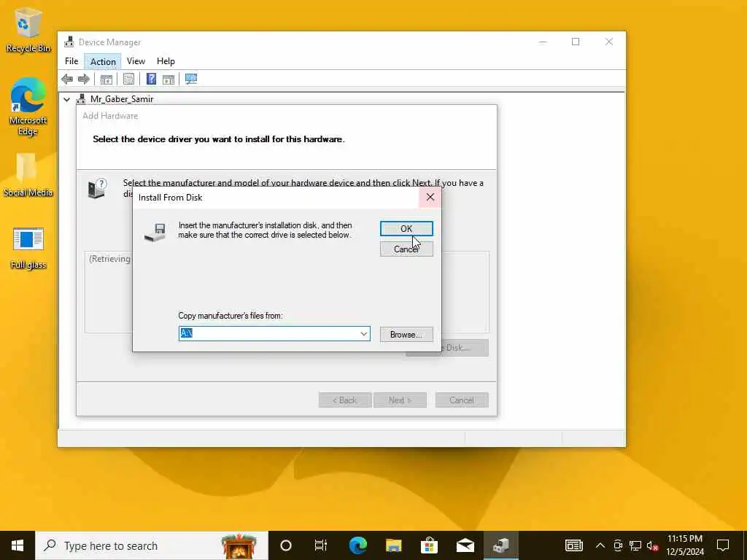Click the partly hidden Have Disk... button
The height and width of the screenshot is (560, 747).
(x=465, y=348)
